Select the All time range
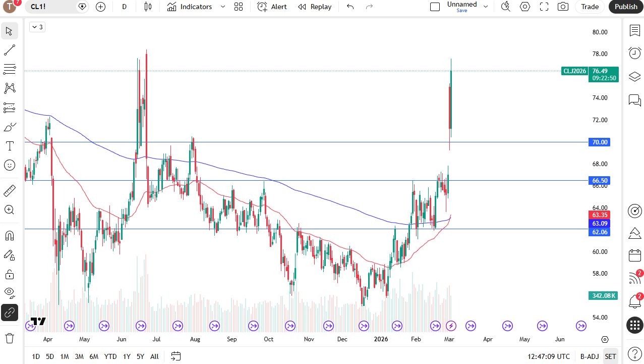Viewport: 644px width, 364px height. (x=154, y=356)
